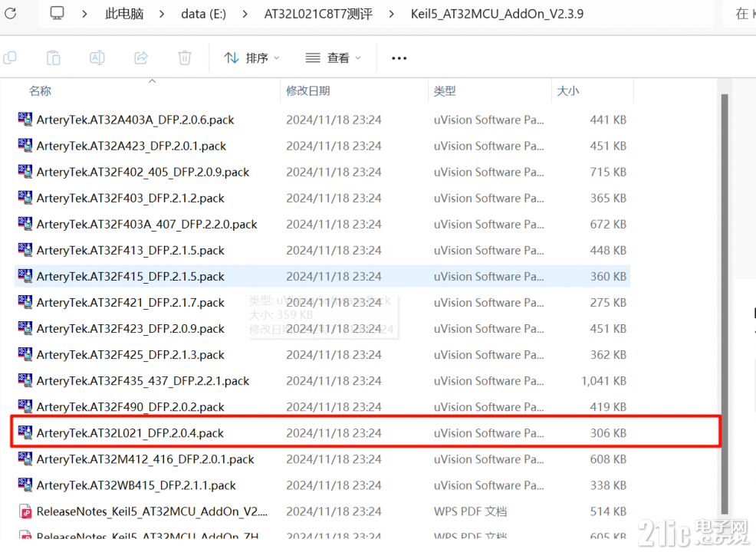Select the ReleaseNotes_Keil5_AT32MCU_AddOn_V2 PDF icon

pos(25,511)
